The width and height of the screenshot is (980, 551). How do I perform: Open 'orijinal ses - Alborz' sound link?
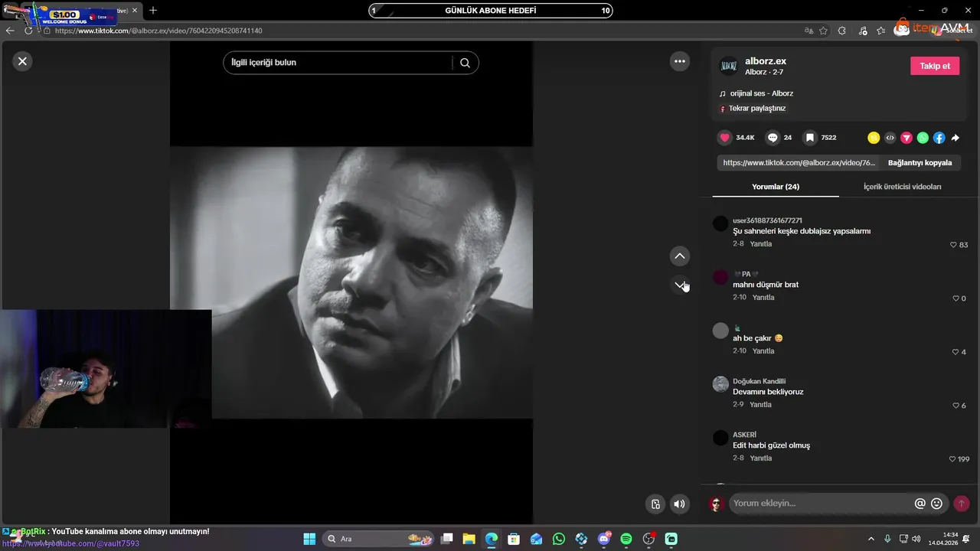point(761,93)
